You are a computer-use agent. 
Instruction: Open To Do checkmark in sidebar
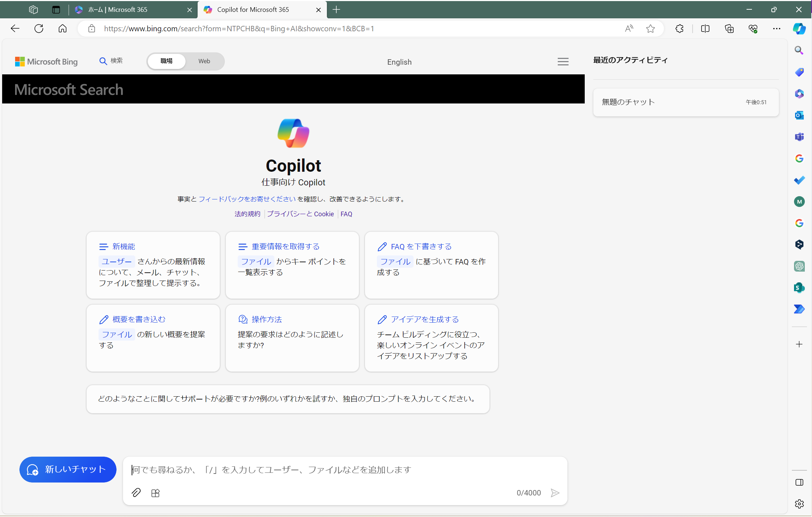tap(799, 180)
